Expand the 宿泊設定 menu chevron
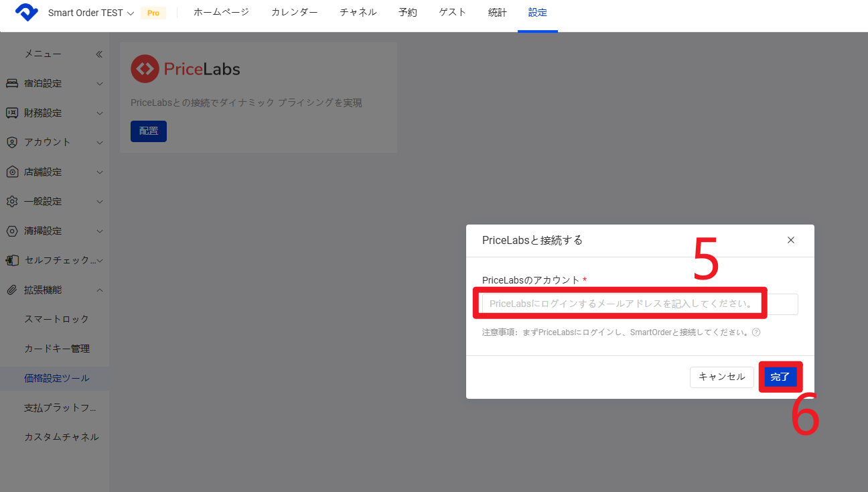Screen dimensions: 868x492 tap(100, 84)
